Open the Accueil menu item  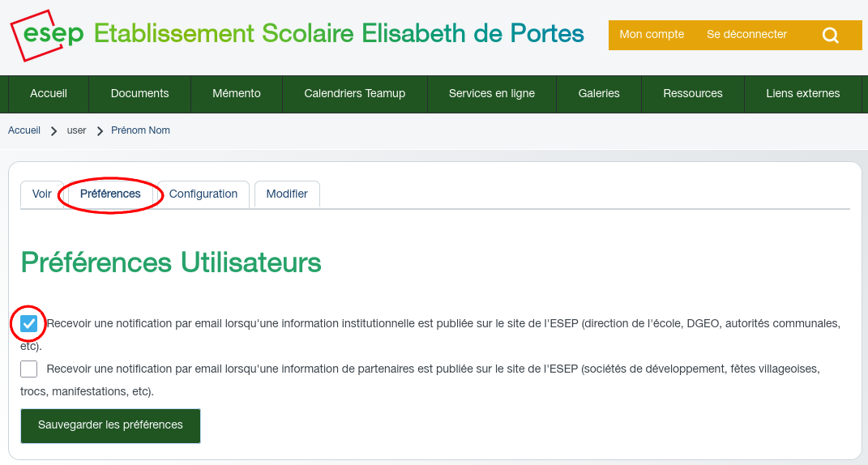pos(49,93)
